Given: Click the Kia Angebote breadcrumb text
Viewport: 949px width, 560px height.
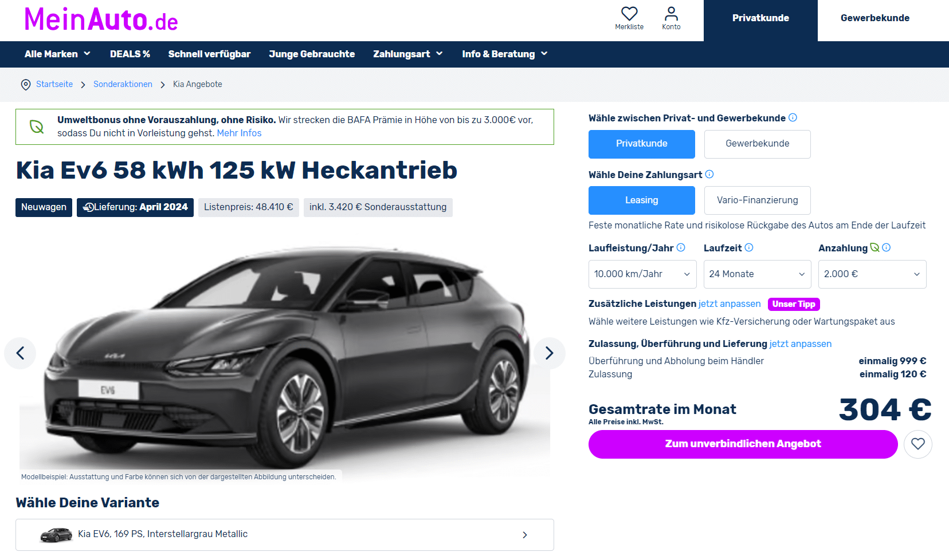Looking at the screenshot, I should point(198,84).
